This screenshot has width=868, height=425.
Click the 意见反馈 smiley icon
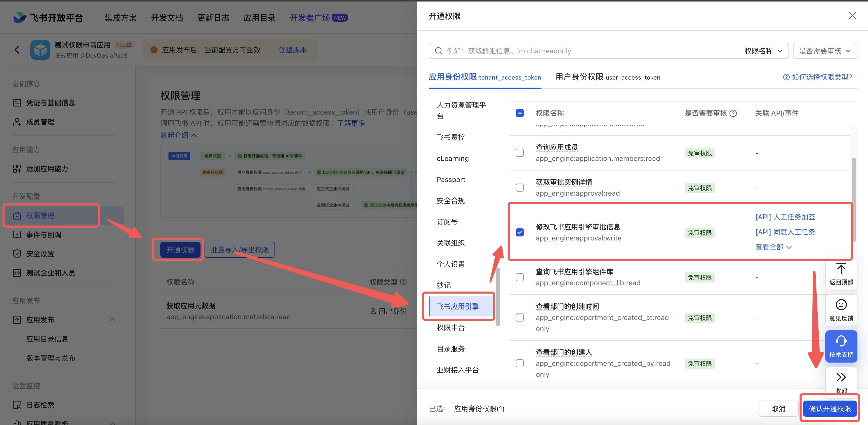coord(841,305)
